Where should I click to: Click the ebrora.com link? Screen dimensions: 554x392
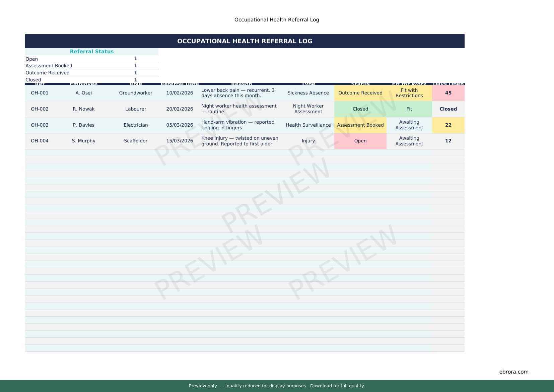[513, 372]
